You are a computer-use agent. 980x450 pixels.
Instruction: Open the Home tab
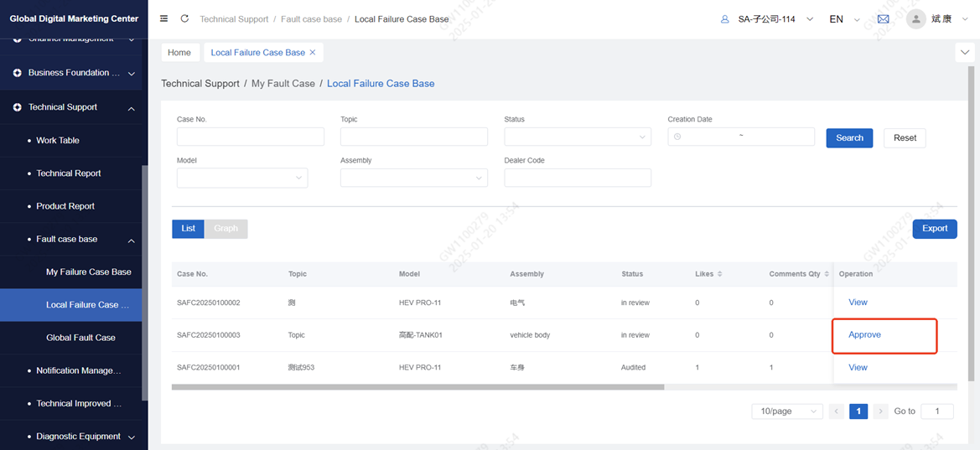[179, 52]
